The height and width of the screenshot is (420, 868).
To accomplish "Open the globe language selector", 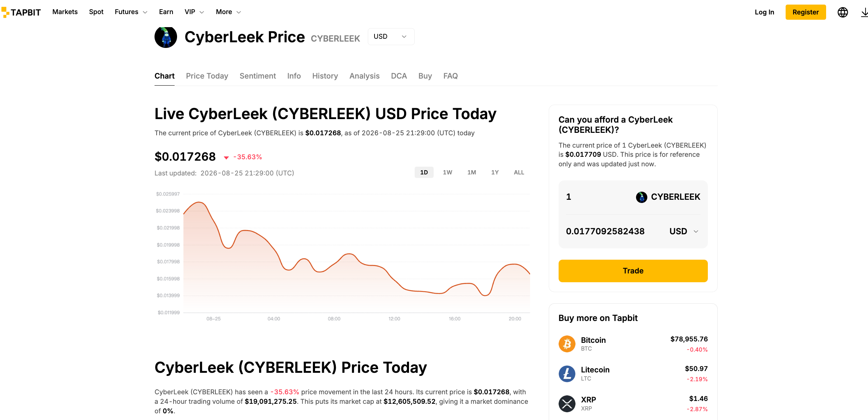I will 843,12.
